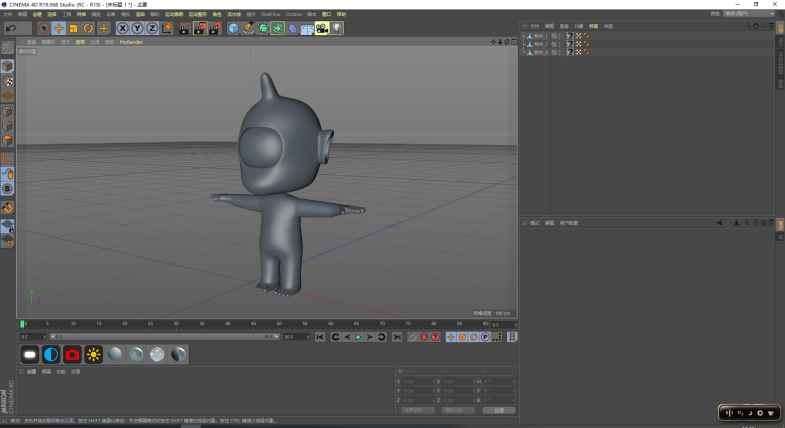The height and width of the screenshot is (428, 785).
Task: Toggle the X axis lock
Action: [x=123, y=28]
